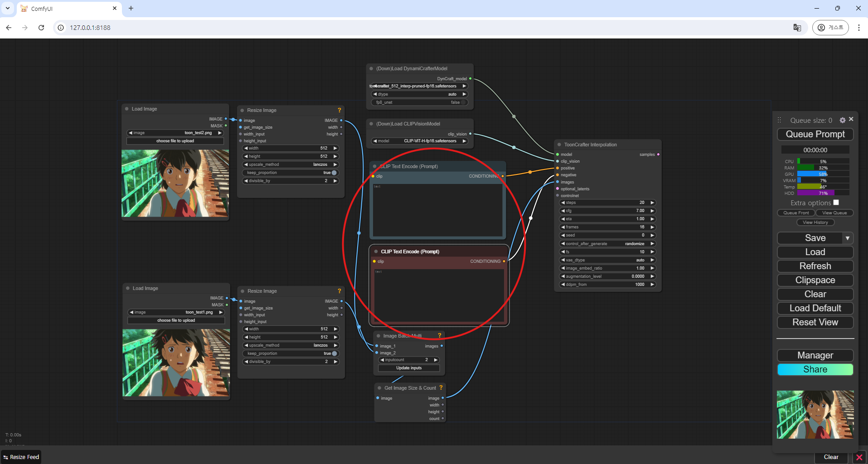
Task: Click the top Load Image preview thumbnail
Action: coord(175,184)
